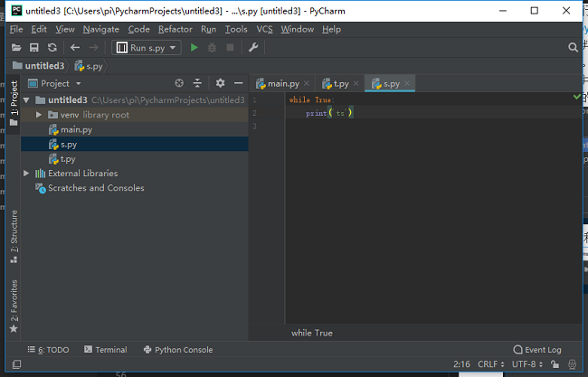Viewport: 588px width, 377px height.
Task: Click the Debug bug icon
Action: 212,48
